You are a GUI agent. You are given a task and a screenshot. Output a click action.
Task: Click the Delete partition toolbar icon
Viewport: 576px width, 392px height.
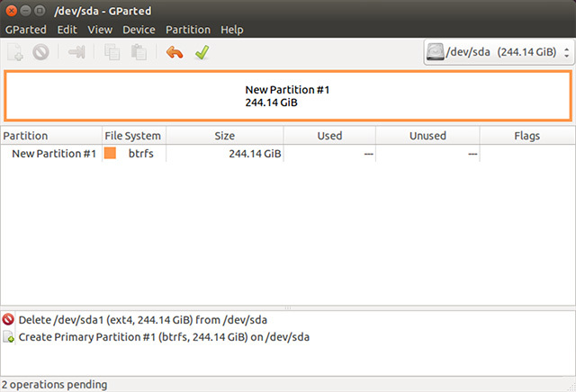point(40,52)
